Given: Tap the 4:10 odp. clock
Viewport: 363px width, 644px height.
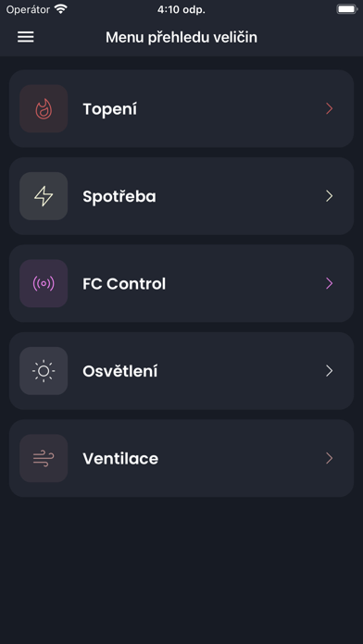Looking at the screenshot, I should click(181, 10).
